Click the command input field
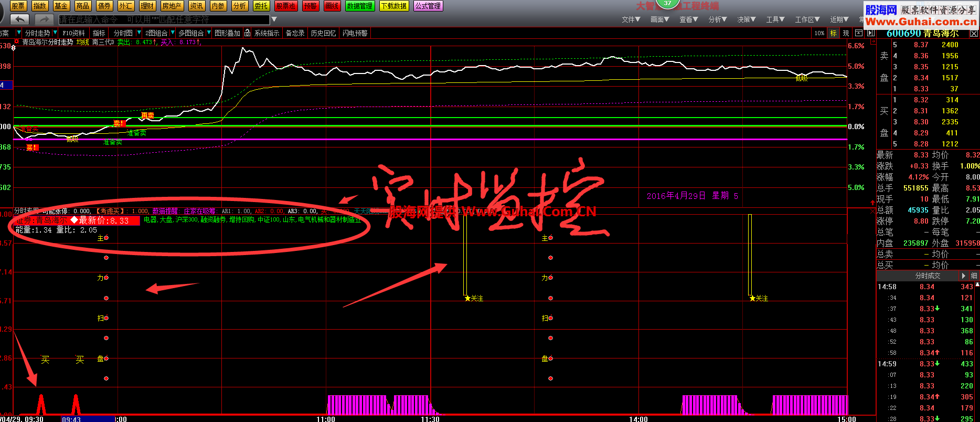 tap(164, 19)
